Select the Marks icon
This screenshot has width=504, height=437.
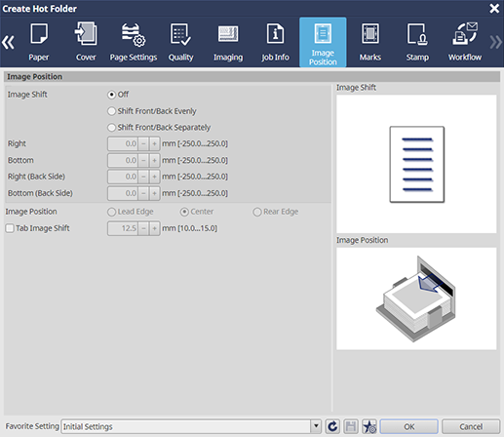tap(370, 42)
